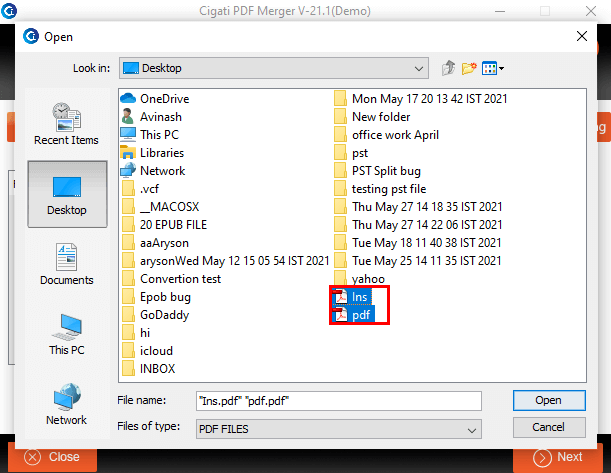The width and height of the screenshot is (611, 473).
Task: Select the Libraries icon in file list
Action: coord(128,153)
